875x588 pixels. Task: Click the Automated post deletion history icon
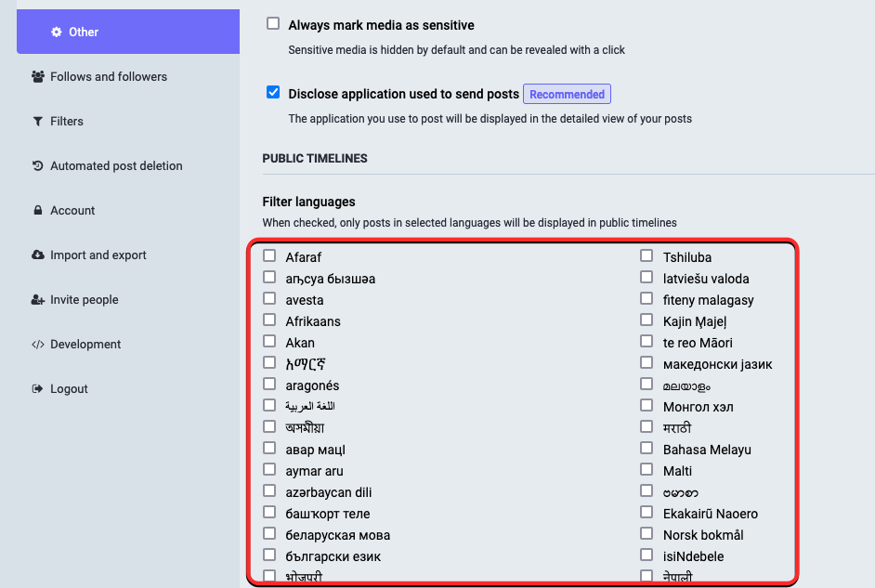38,166
